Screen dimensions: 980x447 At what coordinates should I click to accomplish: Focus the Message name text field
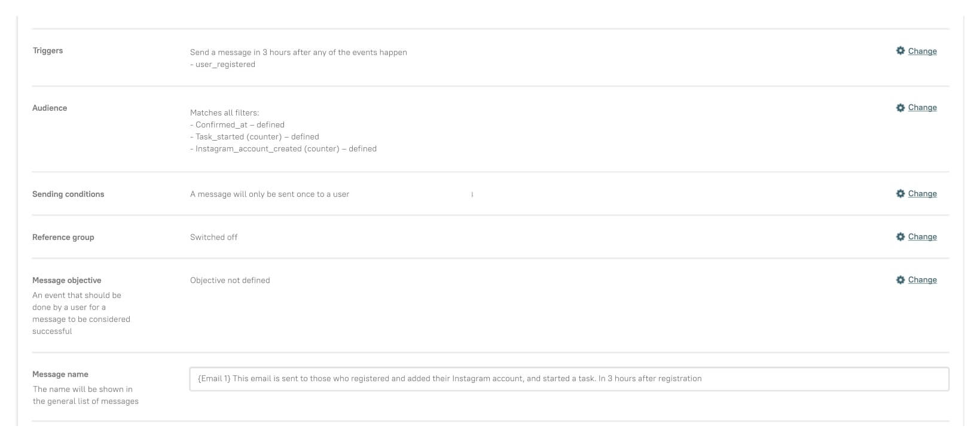coord(569,379)
